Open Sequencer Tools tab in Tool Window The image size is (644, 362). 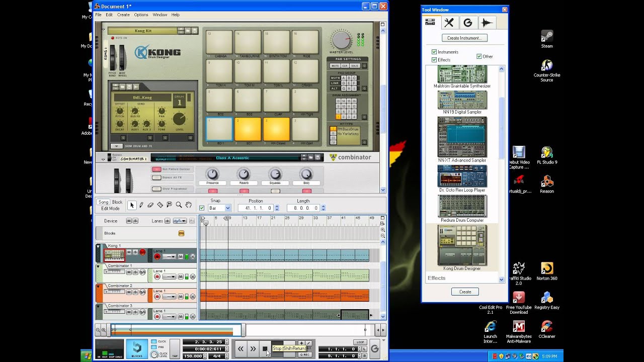[x=449, y=23]
